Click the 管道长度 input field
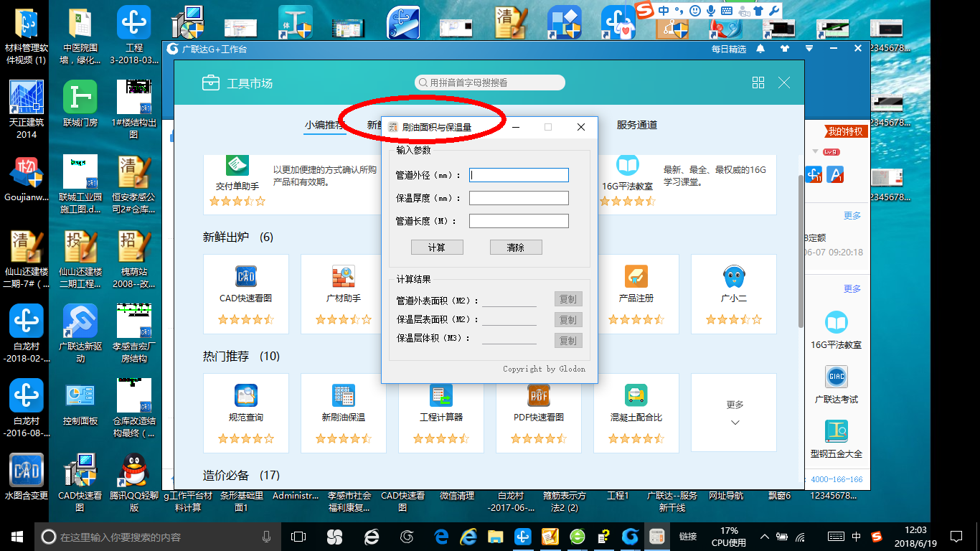The width and height of the screenshot is (980, 551). point(519,221)
